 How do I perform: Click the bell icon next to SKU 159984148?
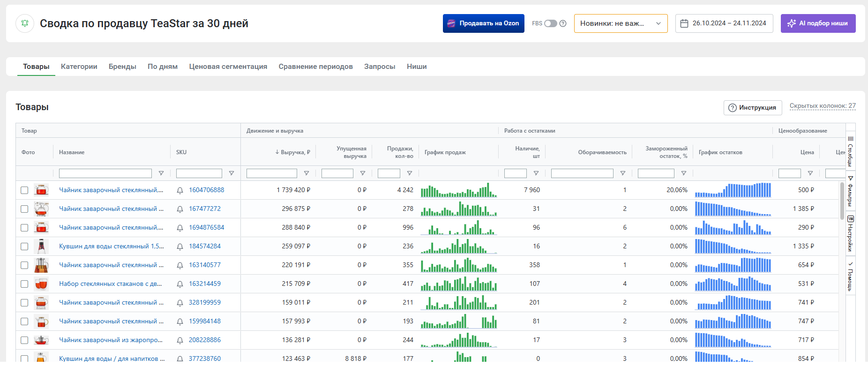point(180,321)
